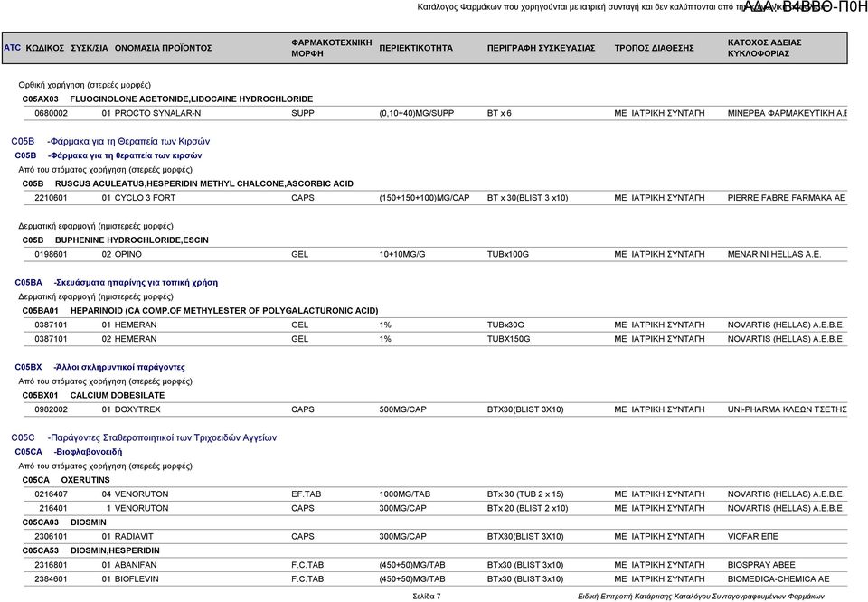Click the "BIOMEDICA-CHEMICA AE" licence holder
This screenshot has height=602, width=868.
click(778, 579)
